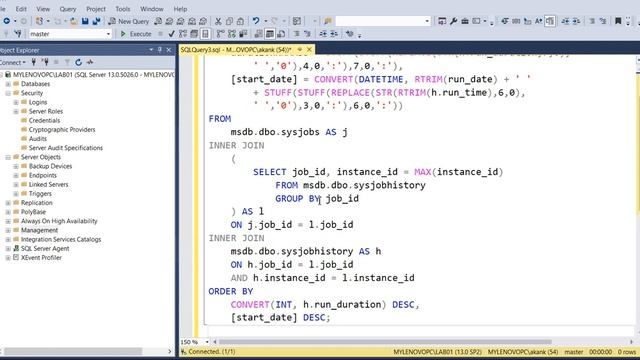Select the XEvent Profiler node
This screenshot has height=360, width=640.
(41, 258)
